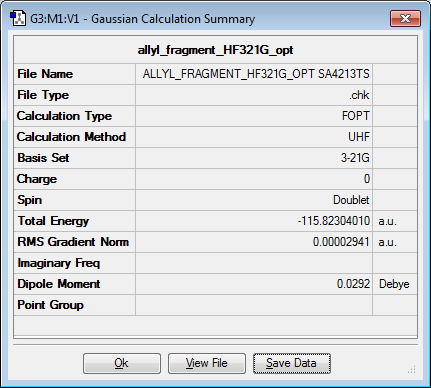The image size is (431, 388).
Task: Click the Charge value 0 cell
Action: coord(254,179)
